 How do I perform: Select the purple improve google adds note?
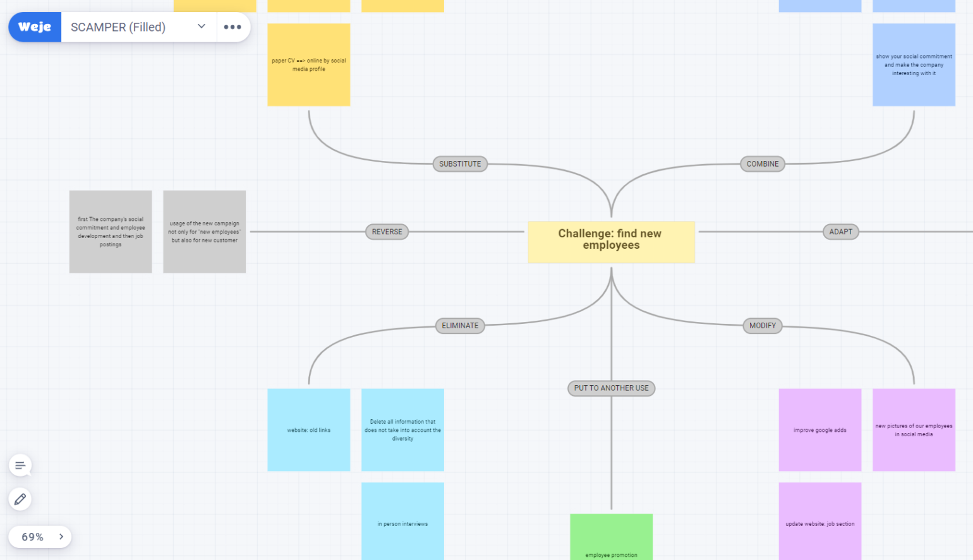(x=819, y=430)
